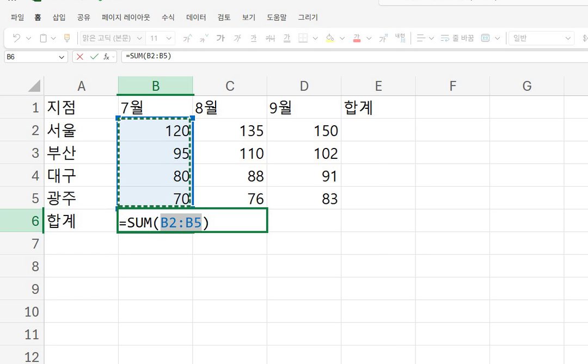The height and width of the screenshot is (364, 588).
Task: Select cell with value 150
Action: 304,130
